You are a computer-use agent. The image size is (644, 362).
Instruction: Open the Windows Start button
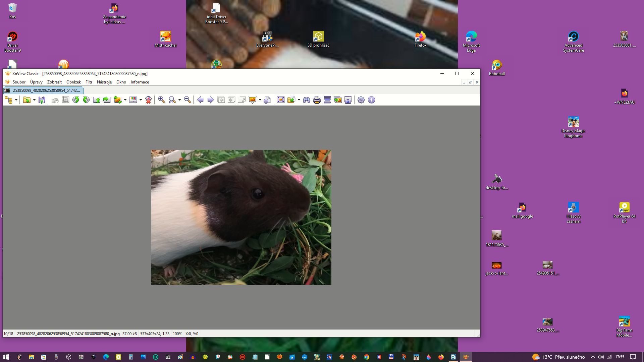6,357
